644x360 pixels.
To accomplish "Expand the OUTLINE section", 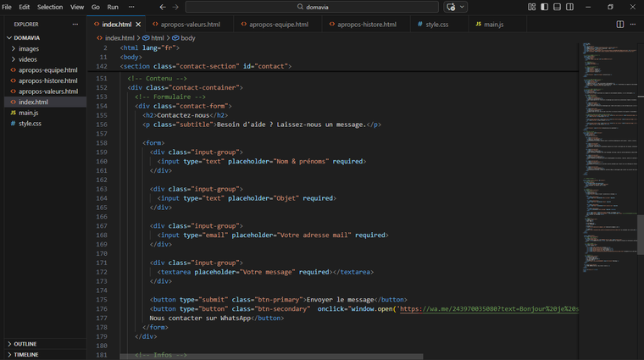I will coord(25,344).
